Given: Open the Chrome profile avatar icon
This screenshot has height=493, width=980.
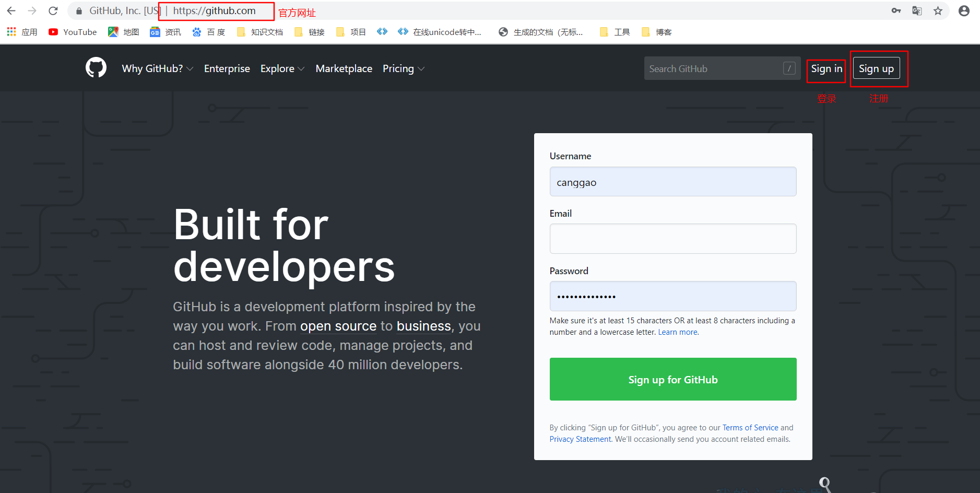Looking at the screenshot, I should 964,10.
